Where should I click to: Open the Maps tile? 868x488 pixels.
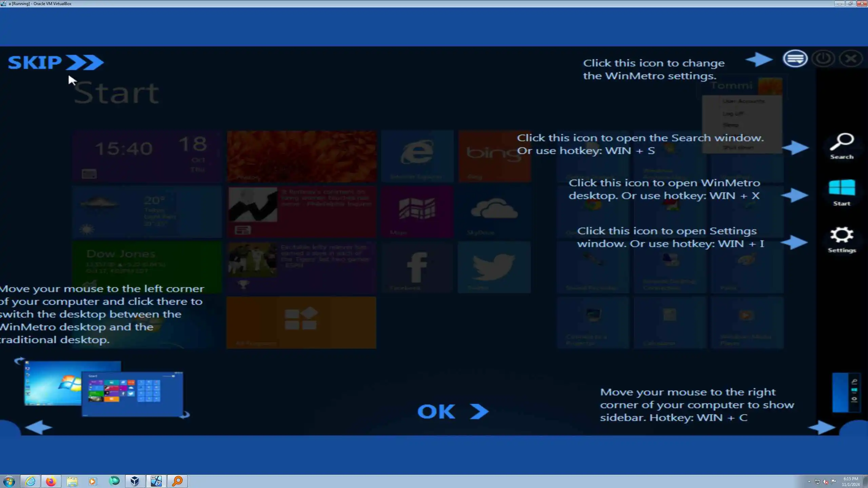point(417,211)
